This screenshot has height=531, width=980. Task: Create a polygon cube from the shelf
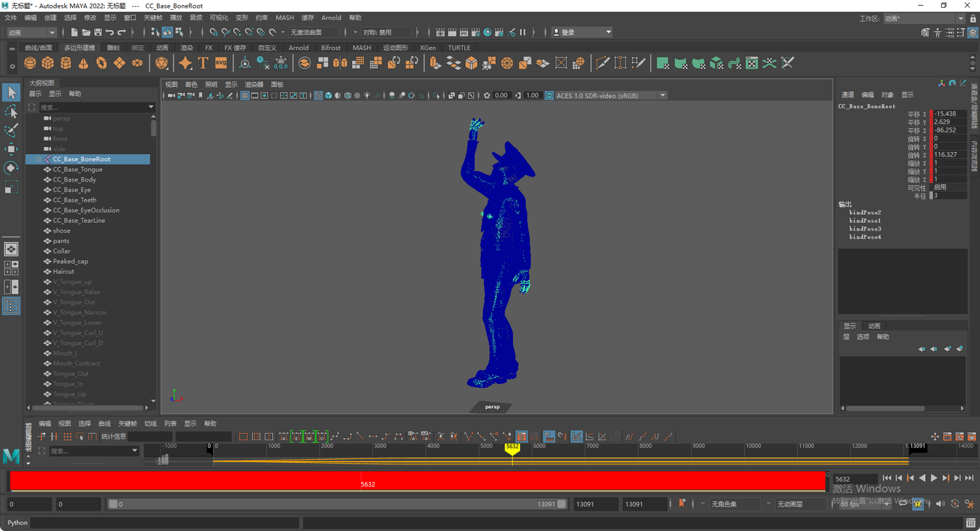48,63
